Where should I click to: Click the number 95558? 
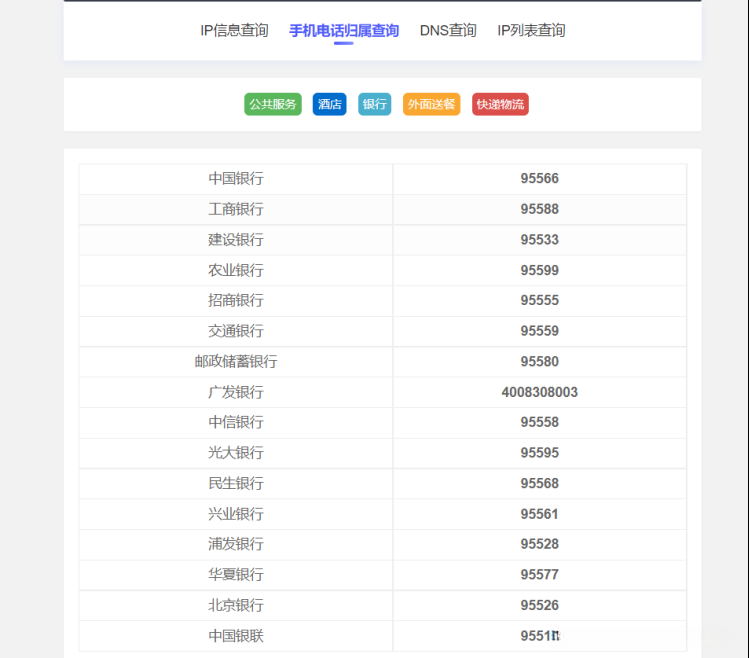click(x=539, y=422)
